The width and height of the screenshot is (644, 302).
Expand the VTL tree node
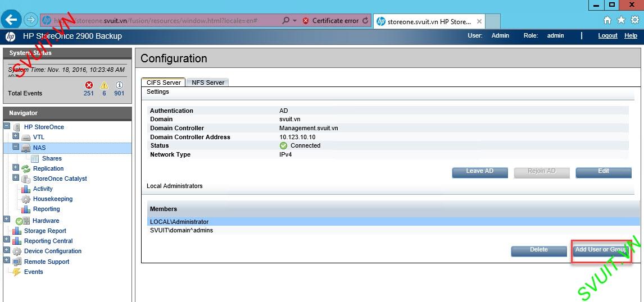[x=16, y=136]
